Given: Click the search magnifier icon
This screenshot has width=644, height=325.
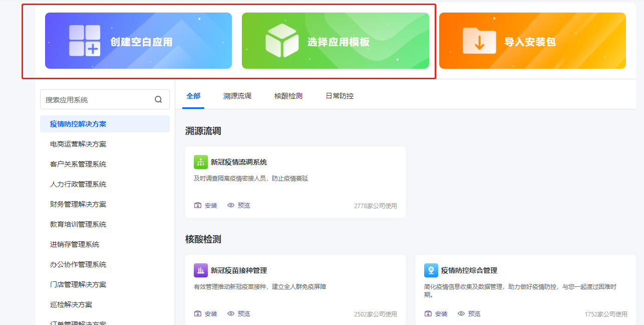Looking at the screenshot, I should (x=158, y=99).
